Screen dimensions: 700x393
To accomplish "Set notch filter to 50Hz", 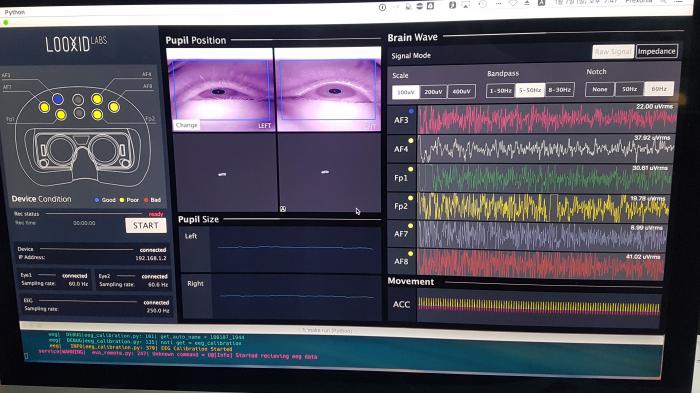I will click(629, 89).
